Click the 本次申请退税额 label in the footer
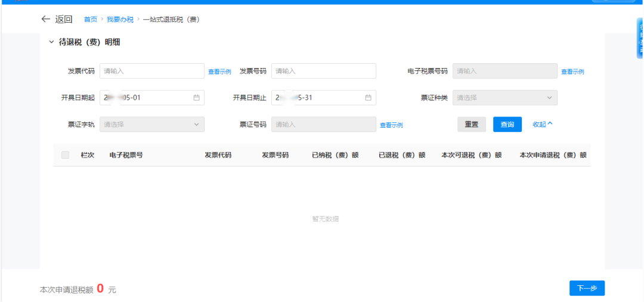This screenshot has height=302, width=644. click(x=67, y=289)
